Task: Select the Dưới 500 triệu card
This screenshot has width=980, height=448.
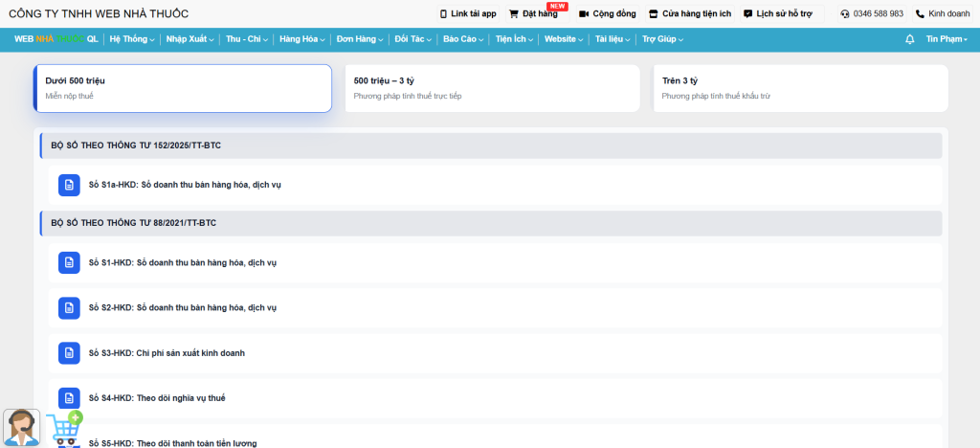Action: pyautogui.click(x=183, y=88)
